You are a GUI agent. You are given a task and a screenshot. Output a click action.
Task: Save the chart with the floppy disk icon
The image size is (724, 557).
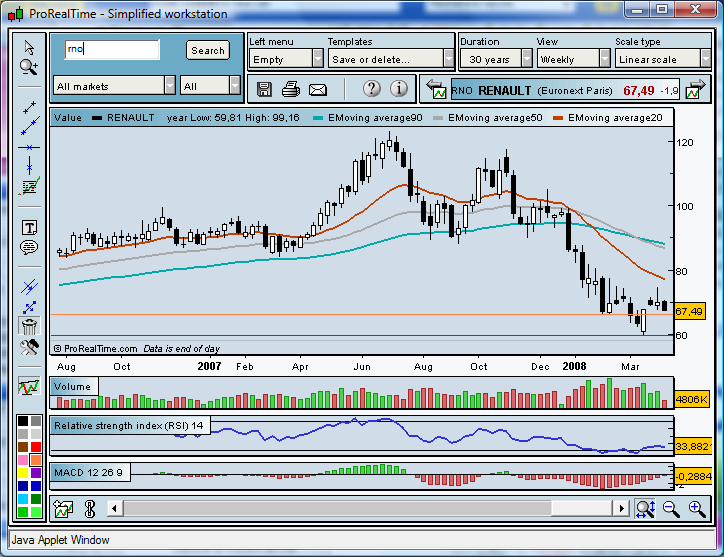tap(264, 89)
